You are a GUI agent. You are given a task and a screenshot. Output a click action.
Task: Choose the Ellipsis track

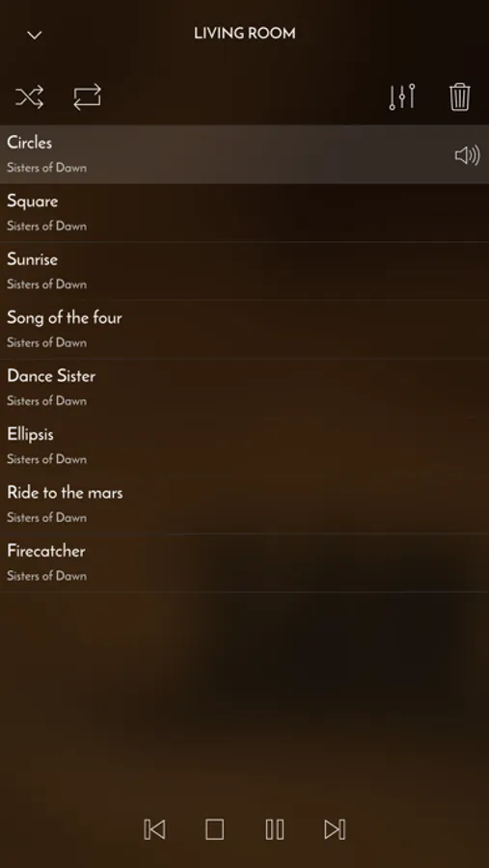point(244,447)
